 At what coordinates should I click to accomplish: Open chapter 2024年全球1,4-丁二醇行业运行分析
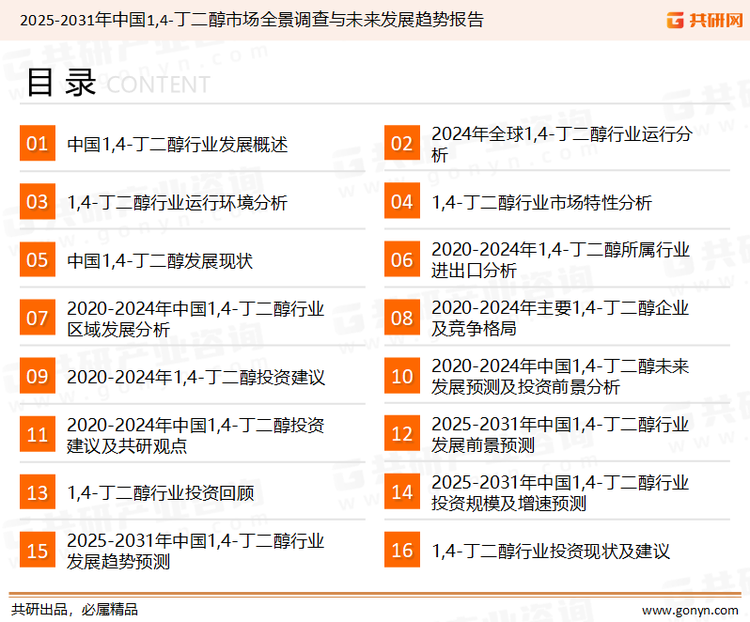pyautogui.click(x=562, y=144)
